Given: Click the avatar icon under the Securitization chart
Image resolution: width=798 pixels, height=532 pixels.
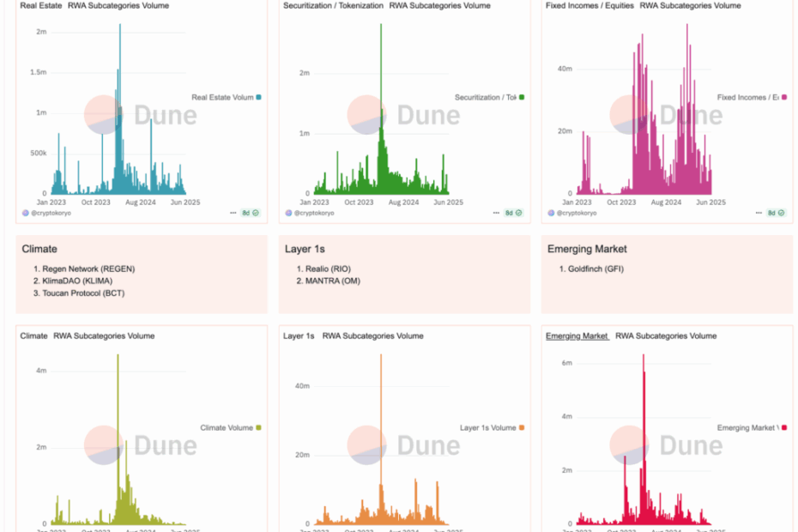Looking at the screenshot, I should coord(287,212).
